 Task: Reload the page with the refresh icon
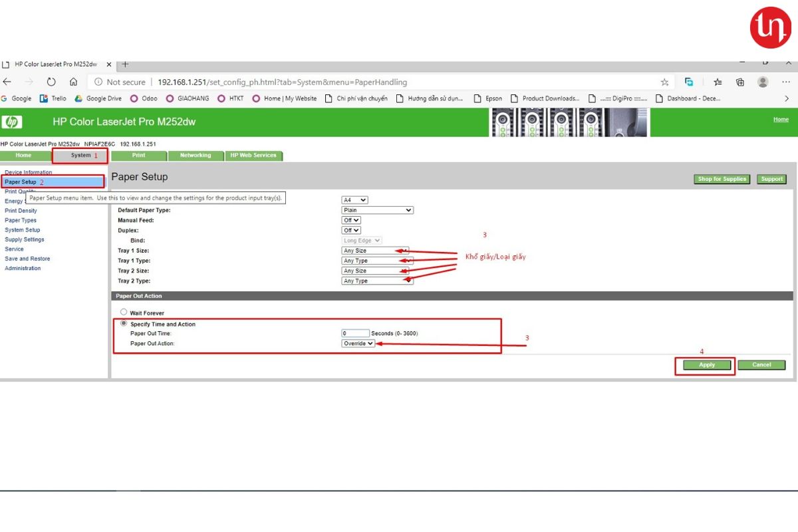tap(51, 82)
